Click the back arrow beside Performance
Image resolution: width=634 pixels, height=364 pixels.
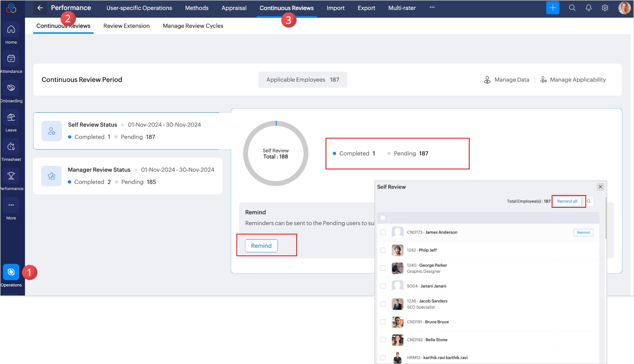click(40, 8)
